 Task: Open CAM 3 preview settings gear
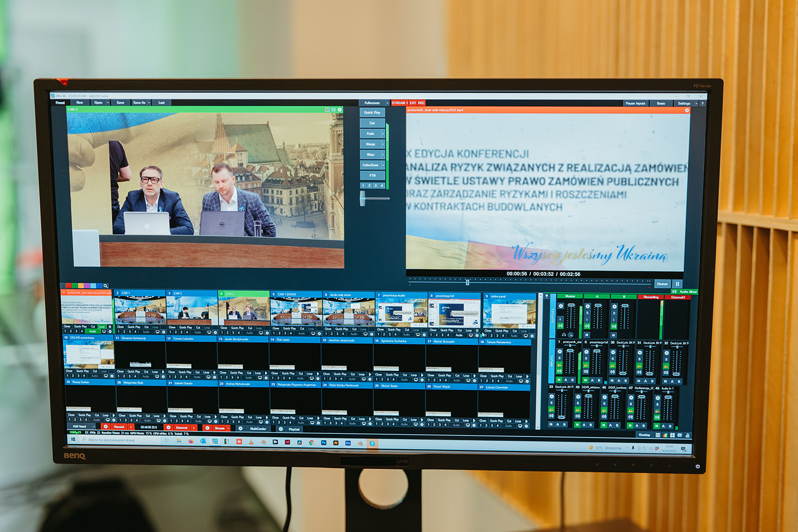click(x=340, y=110)
